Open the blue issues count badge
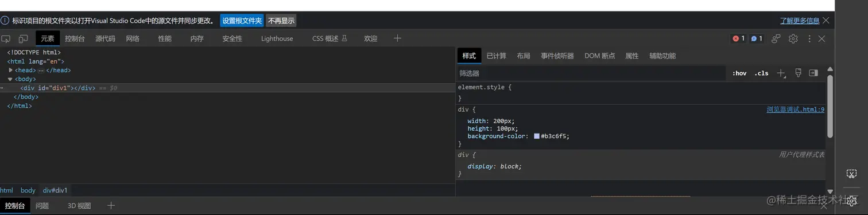 click(757, 38)
